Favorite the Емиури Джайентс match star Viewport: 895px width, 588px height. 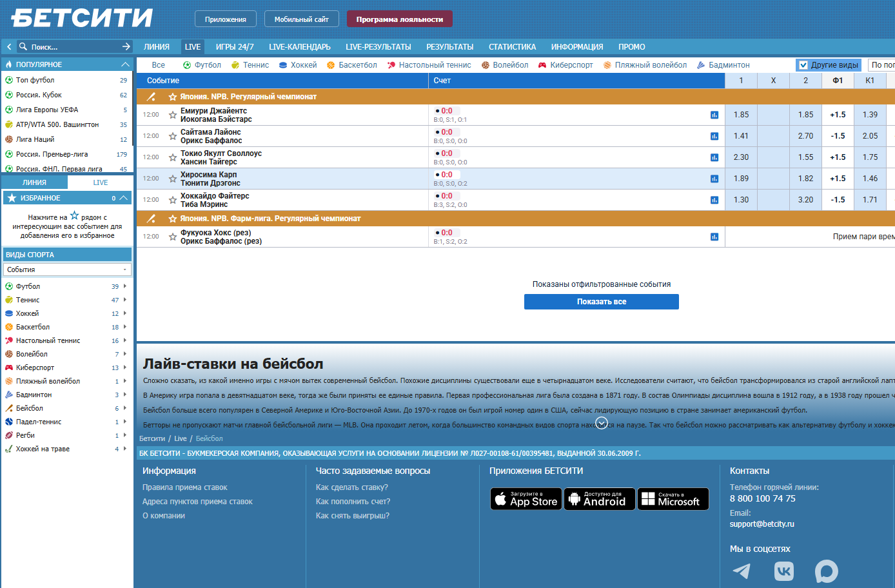pos(173,115)
